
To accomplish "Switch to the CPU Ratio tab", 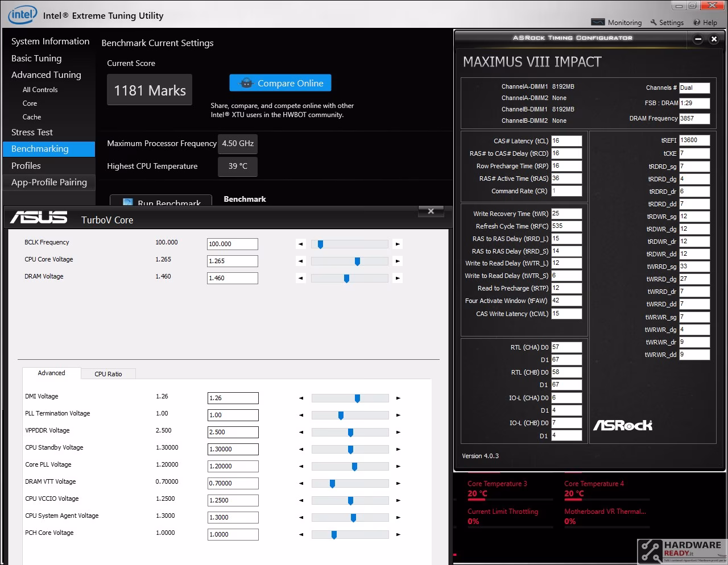I will click(108, 374).
